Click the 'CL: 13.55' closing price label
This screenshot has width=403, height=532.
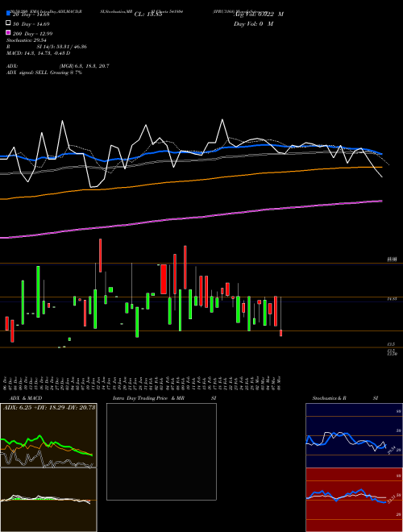tap(148, 15)
